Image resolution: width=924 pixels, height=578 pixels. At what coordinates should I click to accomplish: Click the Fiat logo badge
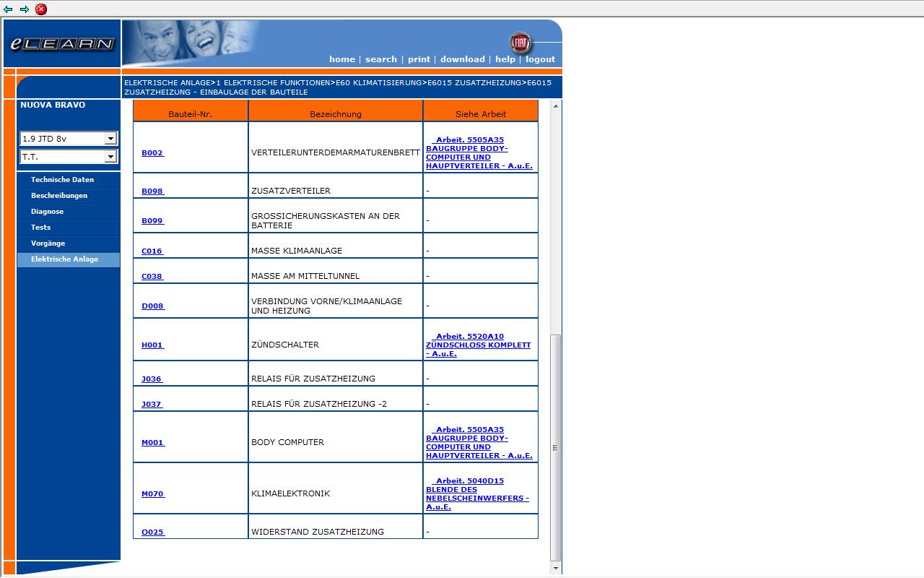[520, 43]
